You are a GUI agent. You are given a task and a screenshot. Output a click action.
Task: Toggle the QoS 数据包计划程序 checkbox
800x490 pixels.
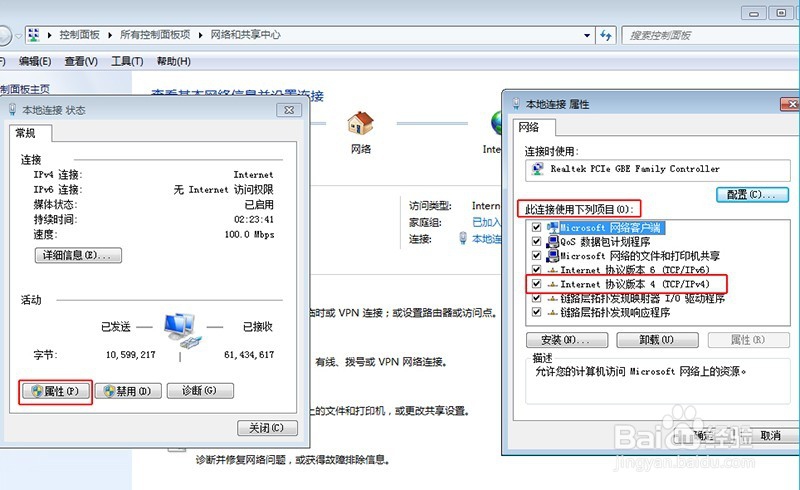click(536, 241)
